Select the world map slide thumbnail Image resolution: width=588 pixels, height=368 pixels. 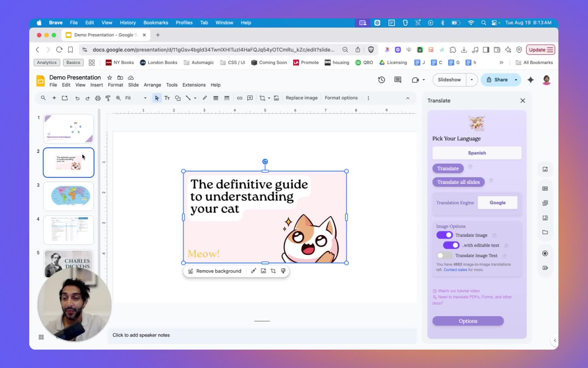coord(69,196)
